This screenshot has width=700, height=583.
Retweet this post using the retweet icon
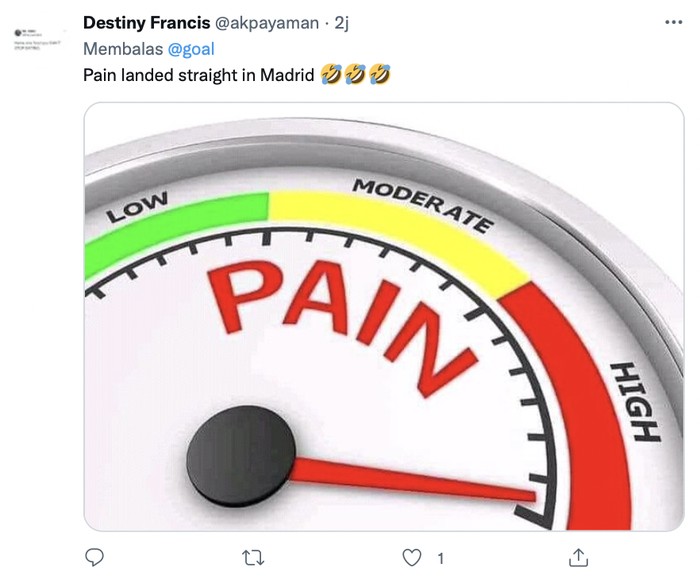coord(254,558)
